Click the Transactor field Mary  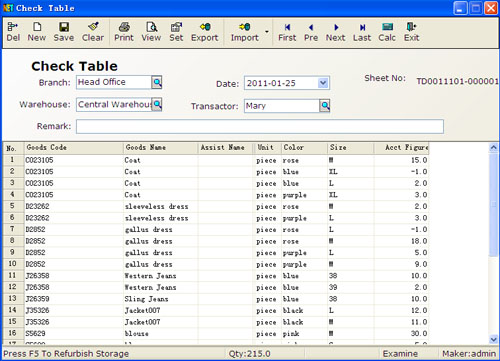282,106
